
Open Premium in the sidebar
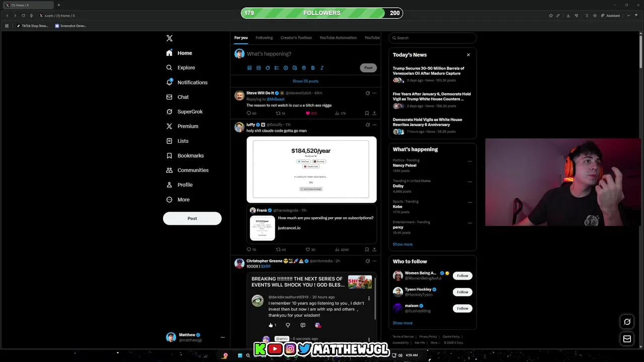point(182,126)
